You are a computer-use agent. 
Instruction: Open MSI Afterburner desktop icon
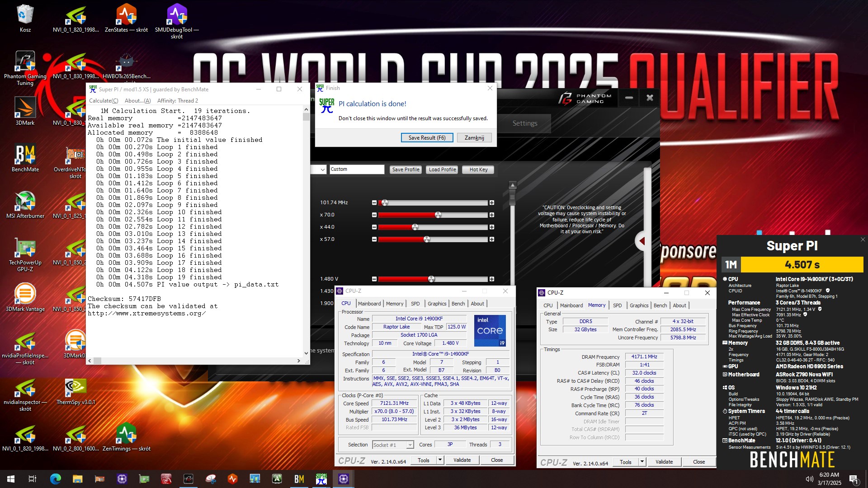pyautogui.click(x=25, y=204)
